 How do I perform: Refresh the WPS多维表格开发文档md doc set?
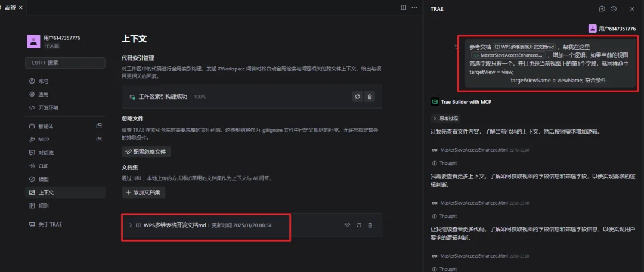click(x=358, y=225)
